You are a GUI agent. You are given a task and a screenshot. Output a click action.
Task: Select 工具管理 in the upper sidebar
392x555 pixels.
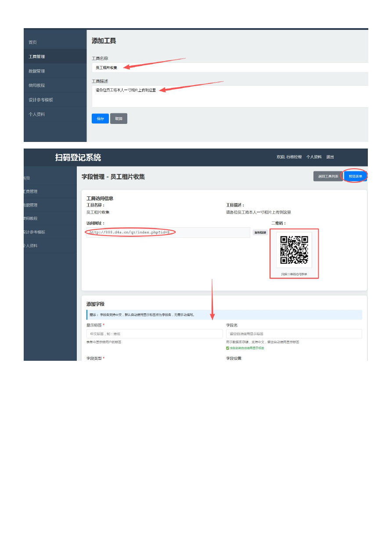pyautogui.click(x=37, y=57)
